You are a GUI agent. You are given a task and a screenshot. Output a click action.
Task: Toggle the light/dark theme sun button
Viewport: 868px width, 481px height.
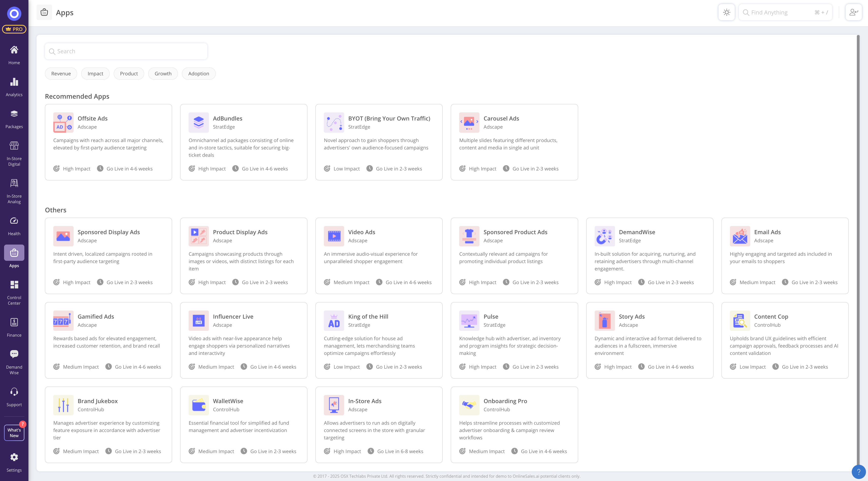tap(726, 12)
